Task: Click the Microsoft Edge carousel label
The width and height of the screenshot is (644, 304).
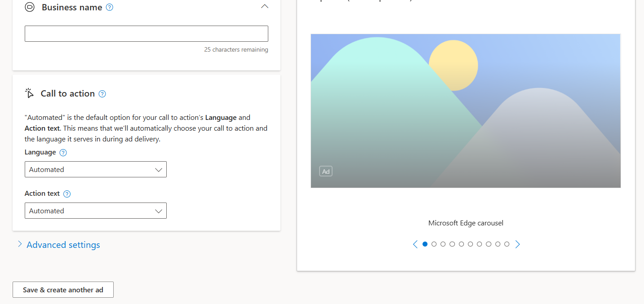Action: [x=466, y=223]
